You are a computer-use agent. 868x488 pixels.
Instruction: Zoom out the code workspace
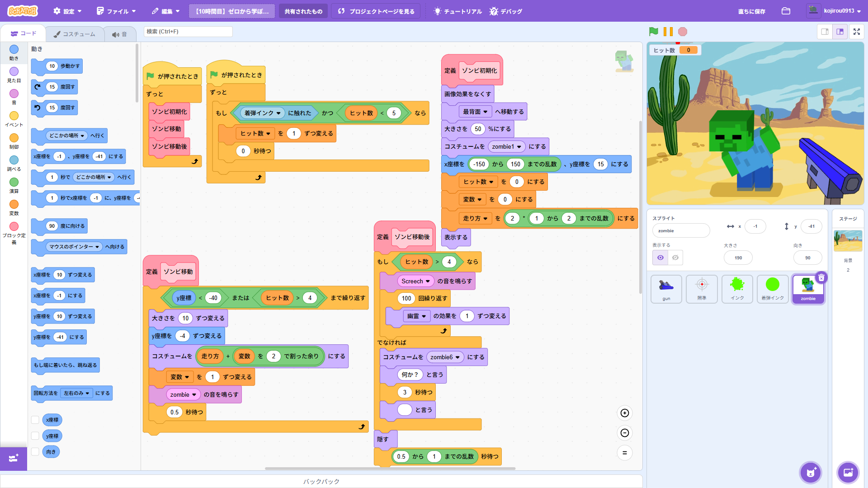(625, 433)
